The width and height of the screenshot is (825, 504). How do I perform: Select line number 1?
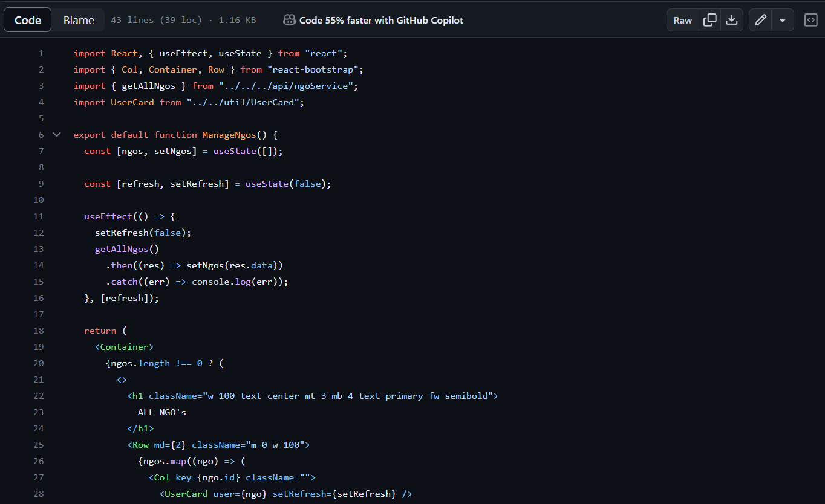point(41,53)
